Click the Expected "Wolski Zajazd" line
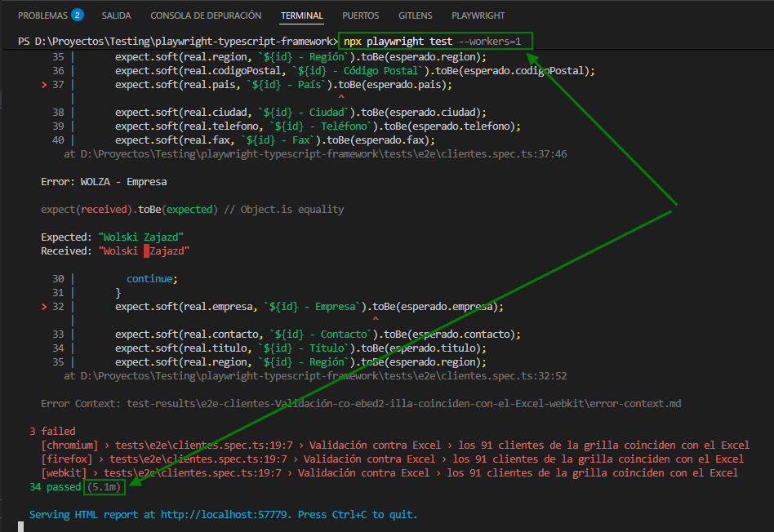The width and height of the screenshot is (774, 532). tap(112, 237)
